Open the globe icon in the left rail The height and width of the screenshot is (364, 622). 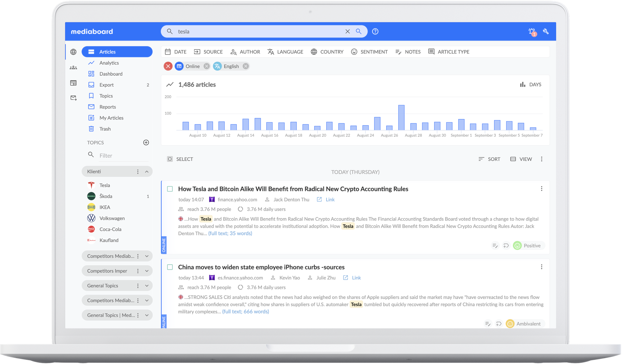(x=74, y=52)
